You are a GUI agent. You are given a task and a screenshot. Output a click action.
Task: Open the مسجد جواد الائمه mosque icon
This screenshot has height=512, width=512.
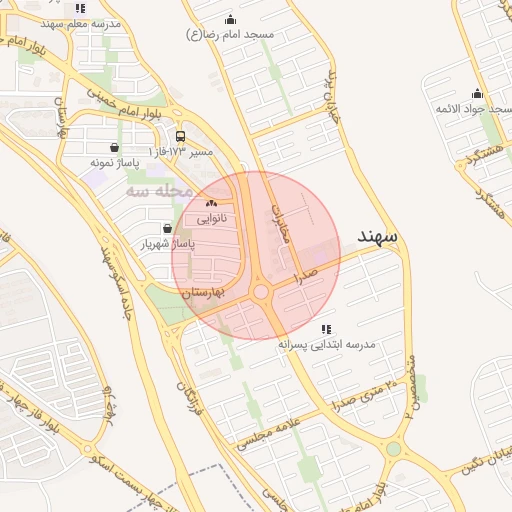pos(477,94)
